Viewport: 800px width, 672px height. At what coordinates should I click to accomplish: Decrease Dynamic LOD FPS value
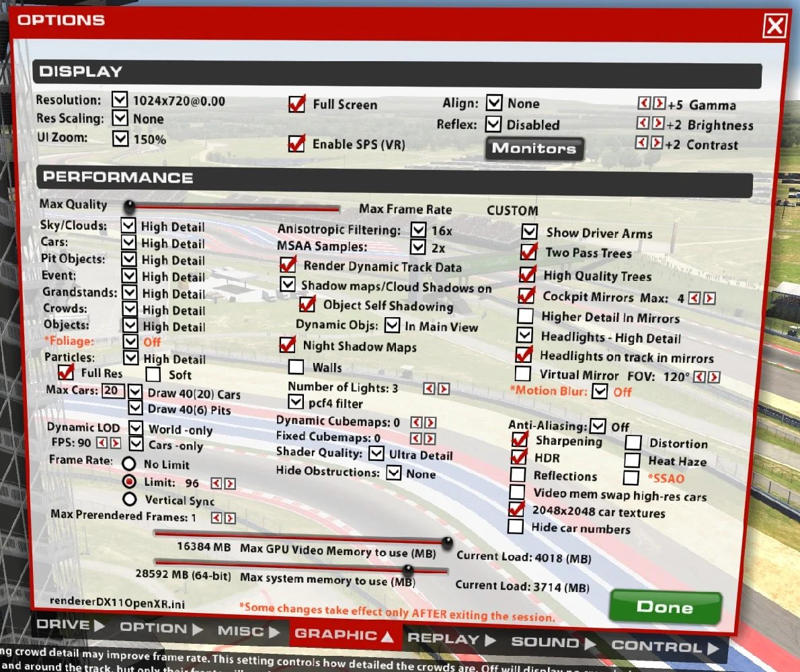[102, 443]
